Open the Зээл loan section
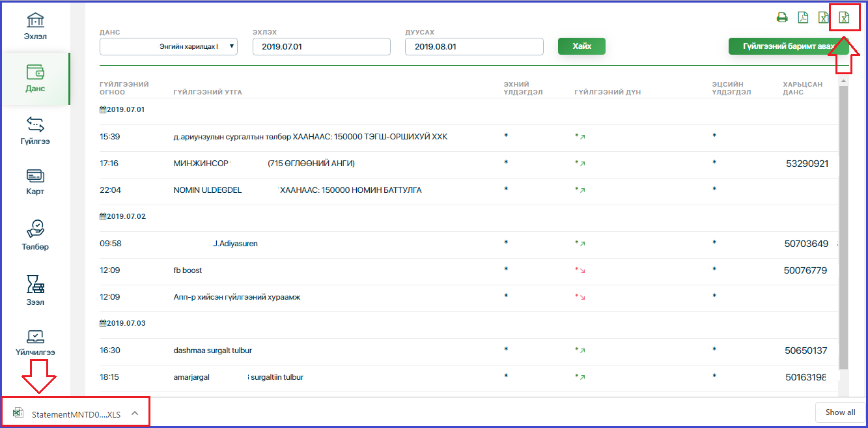This screenshot has height=428, width=868. tap(35, 290)
